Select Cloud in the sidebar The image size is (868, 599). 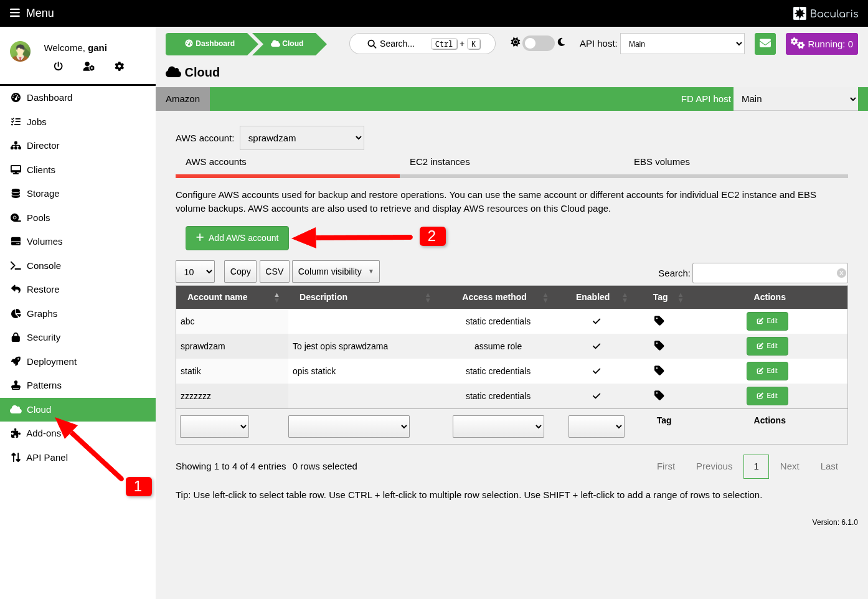click(78, 410)
